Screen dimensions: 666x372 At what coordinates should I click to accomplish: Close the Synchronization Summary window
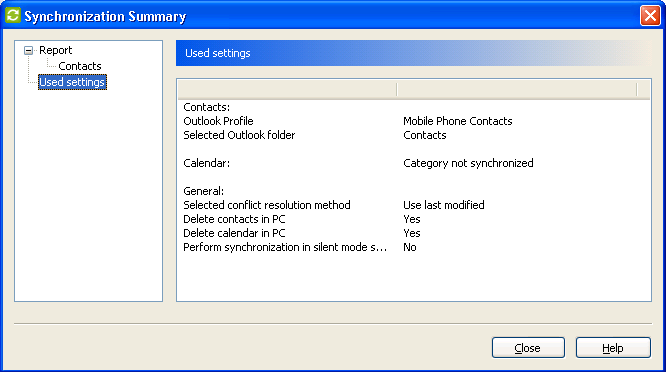point(650,16)
